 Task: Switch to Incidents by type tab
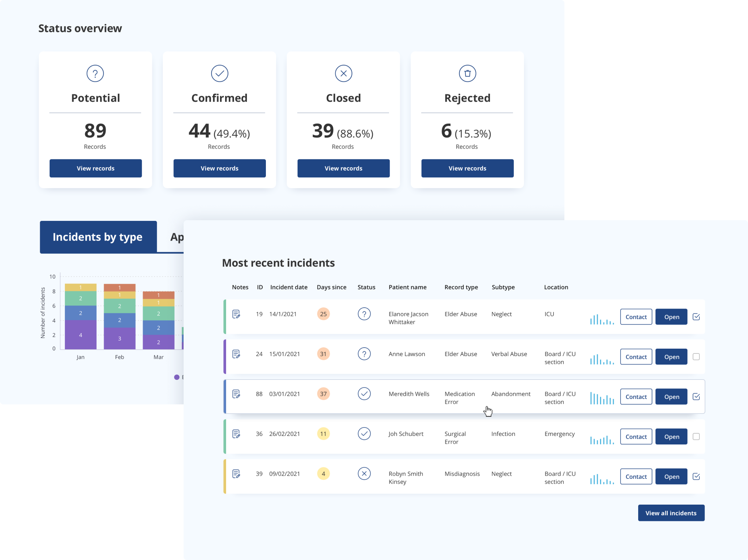(x=98, y=237)
